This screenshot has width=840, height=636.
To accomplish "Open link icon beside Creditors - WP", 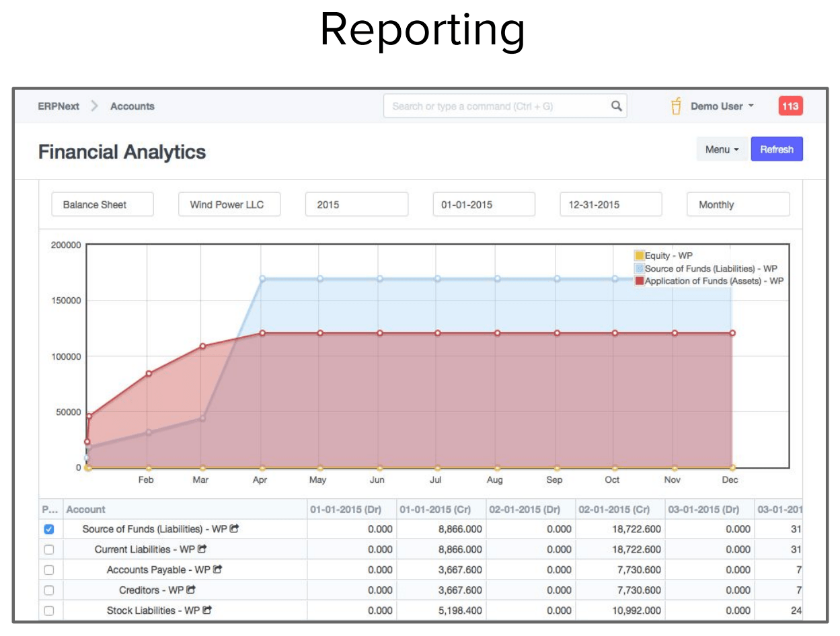I will (x=191, y=590).
